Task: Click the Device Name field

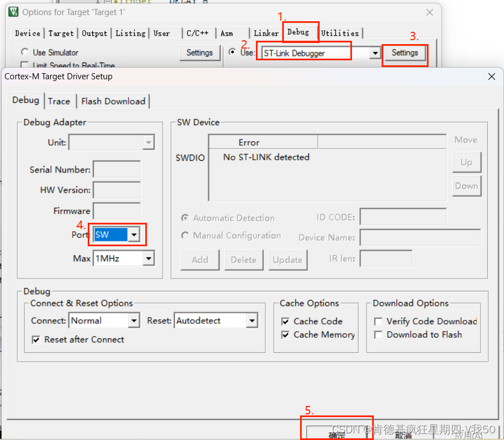Action: 420,237
